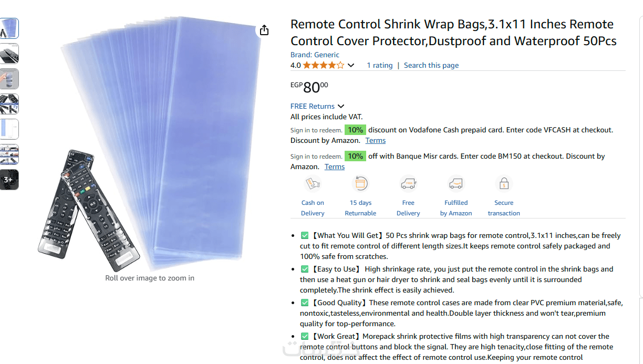The width and height of the screenshot is (643, 364).
Task: Click the Search this page link
Action: pyautogui.click(x=431, y=65)
